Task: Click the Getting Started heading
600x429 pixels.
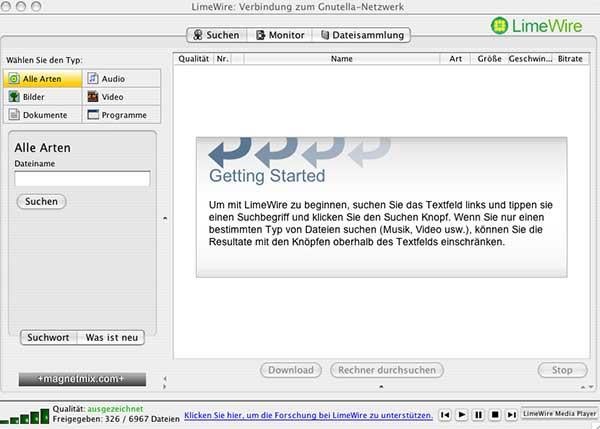Action: coord(267,176)
